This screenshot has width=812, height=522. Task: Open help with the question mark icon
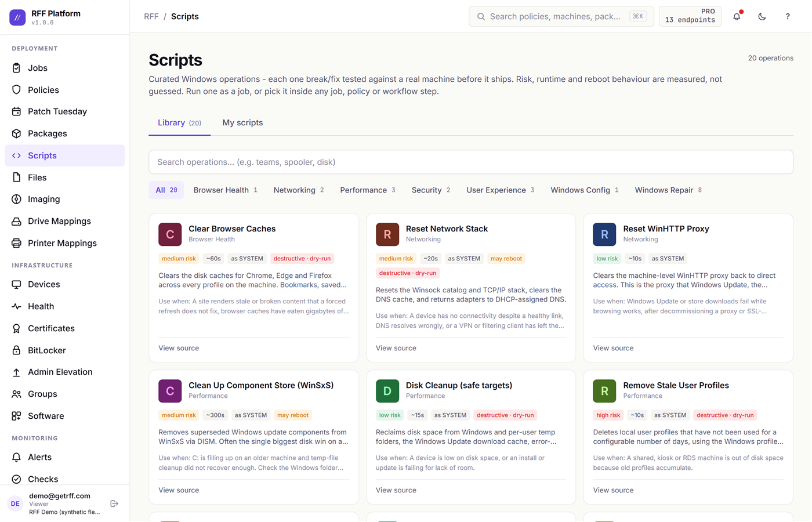pyautogui.click(x=788, y=16)
